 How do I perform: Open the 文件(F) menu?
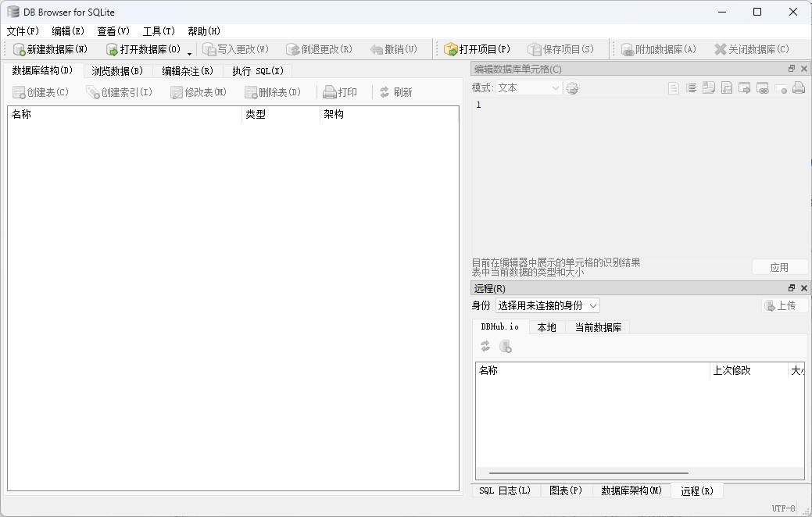pos(22,31)
